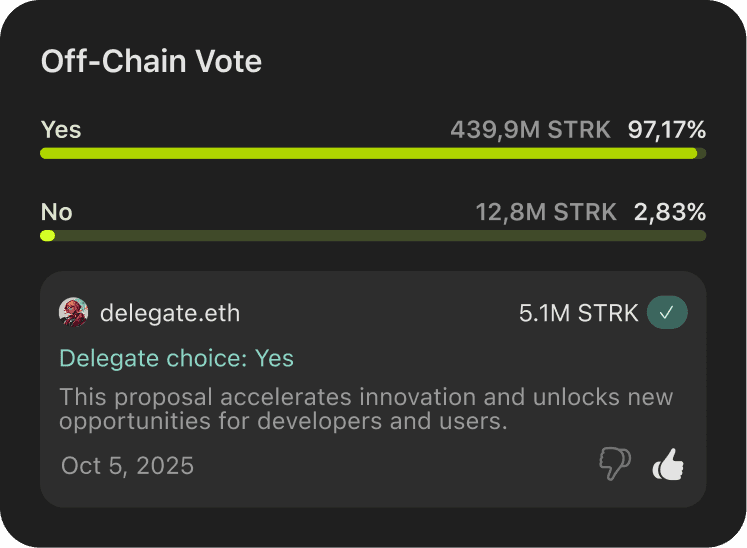The image size is (747, 548).
Task: Click the 2,83% percentage
Action: click(670, 212)
